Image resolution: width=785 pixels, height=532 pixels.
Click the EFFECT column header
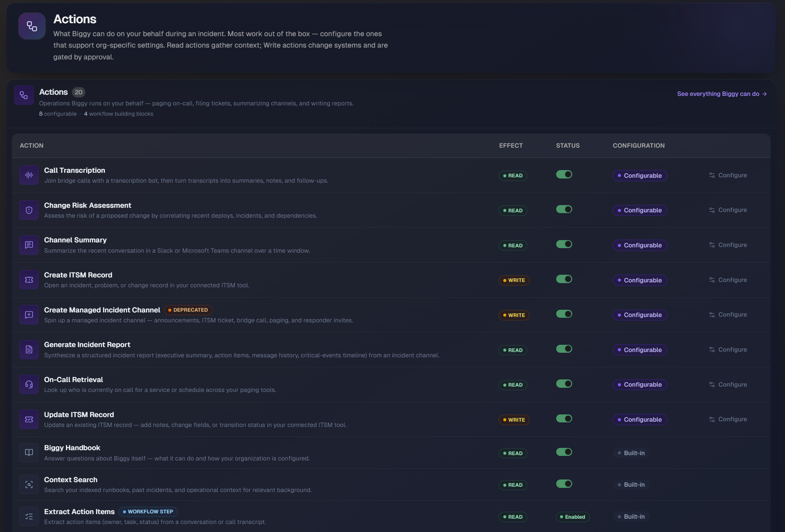coord(511,145)
